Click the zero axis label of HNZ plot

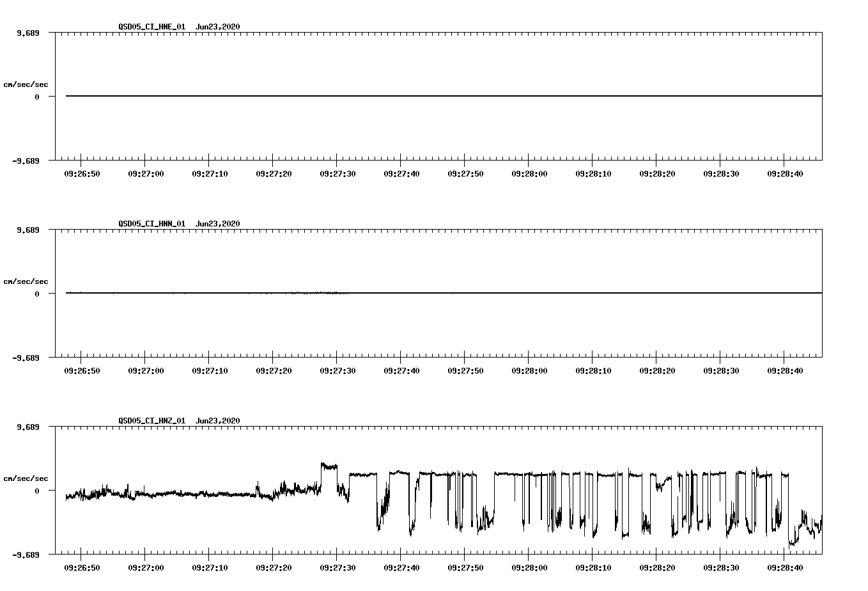click(37, 491)
